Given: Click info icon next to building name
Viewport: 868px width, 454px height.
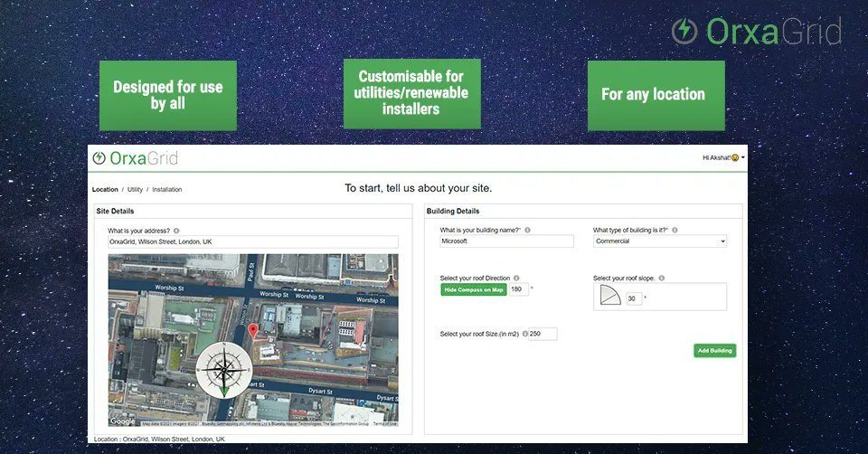Looking at the screenshot, I should click(x=527, y=231).
